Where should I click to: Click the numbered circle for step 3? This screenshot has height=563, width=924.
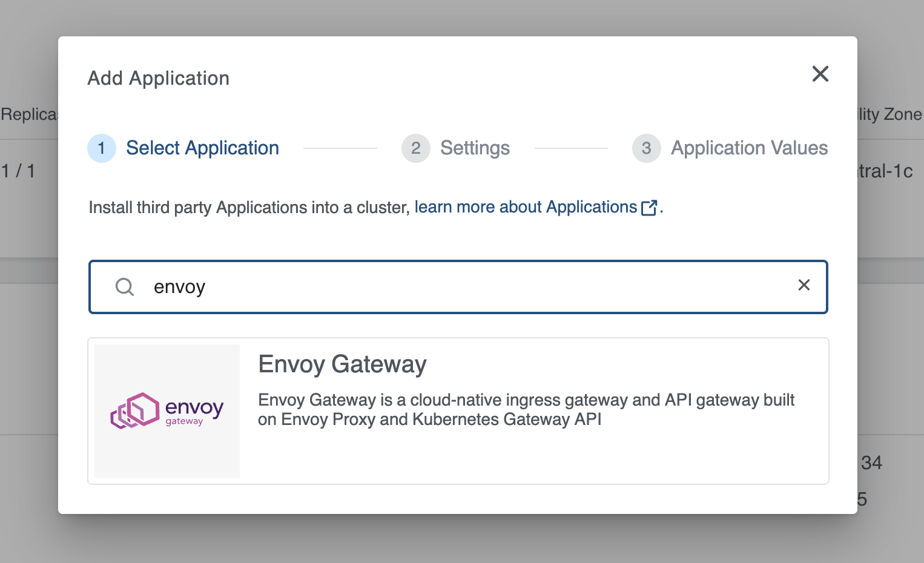tap(646, 148)
